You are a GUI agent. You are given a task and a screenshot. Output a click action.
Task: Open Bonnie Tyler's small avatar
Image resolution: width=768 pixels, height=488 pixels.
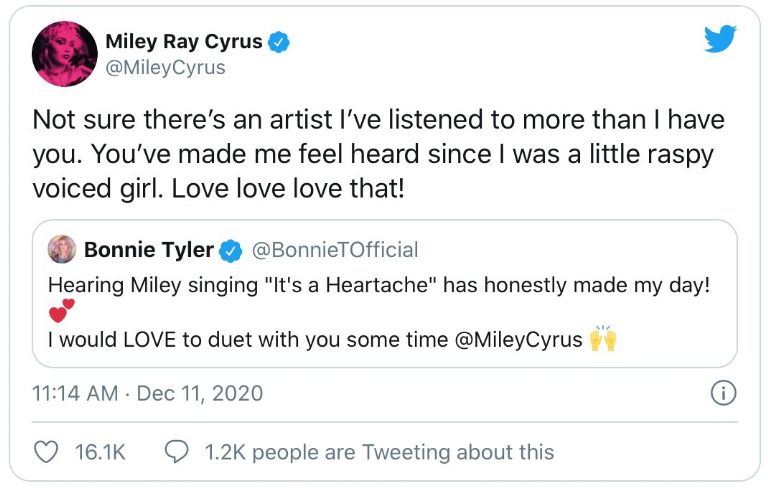tap(62, 249)
